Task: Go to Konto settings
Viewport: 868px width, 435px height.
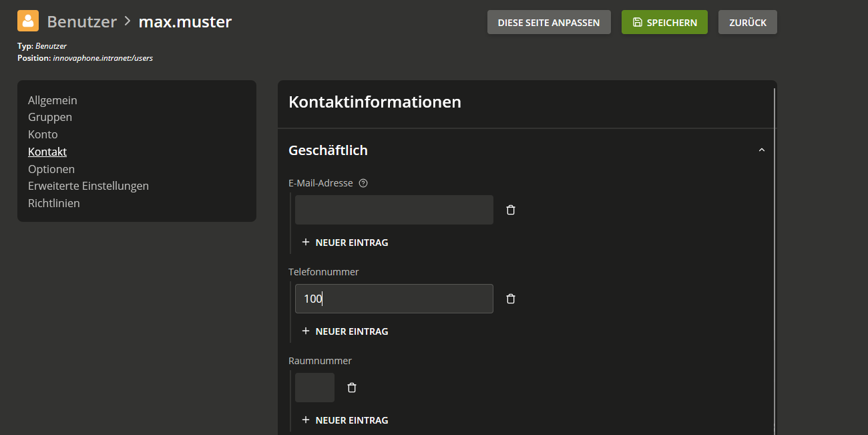Action: pyautogui.click(x=43, y=134)
